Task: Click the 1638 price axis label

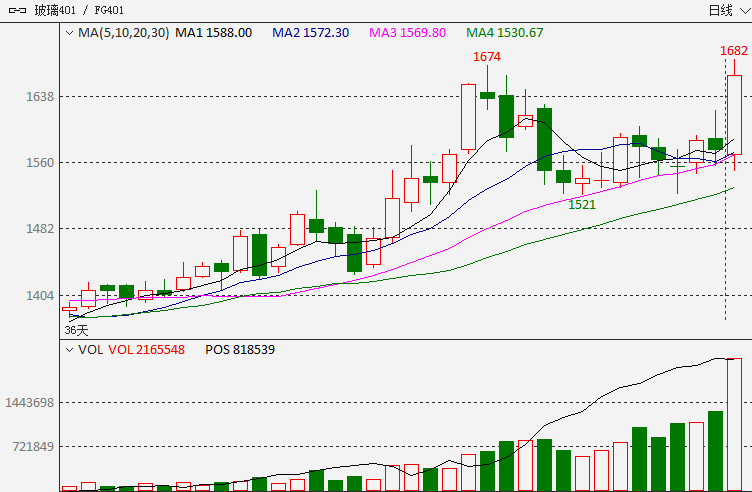Action: pos(40,97)
